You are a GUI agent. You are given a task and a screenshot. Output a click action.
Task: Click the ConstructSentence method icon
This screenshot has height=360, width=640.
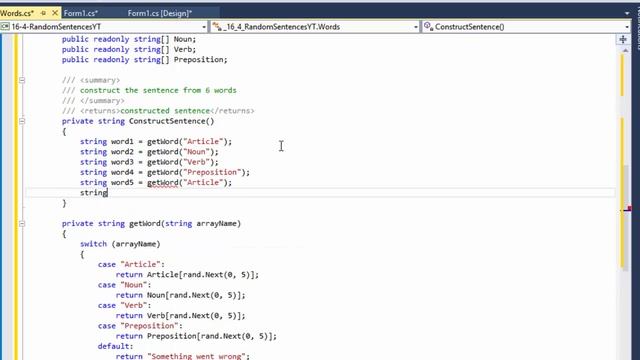pos(428,27)
